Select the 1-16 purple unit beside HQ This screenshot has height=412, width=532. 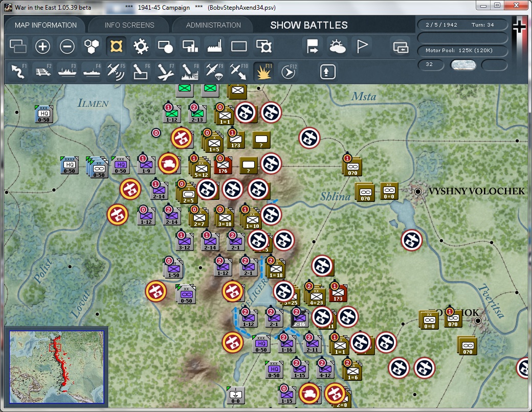[x=286, y=344]
